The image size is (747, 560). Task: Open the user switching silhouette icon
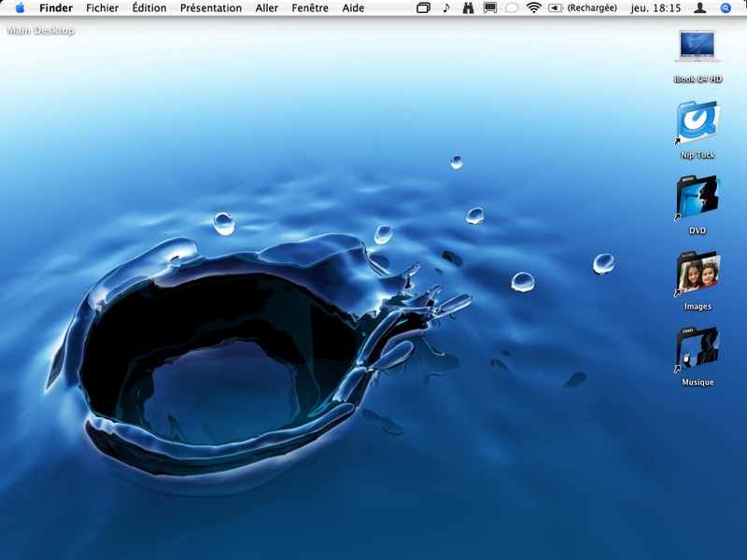click(x=699, y=8)
